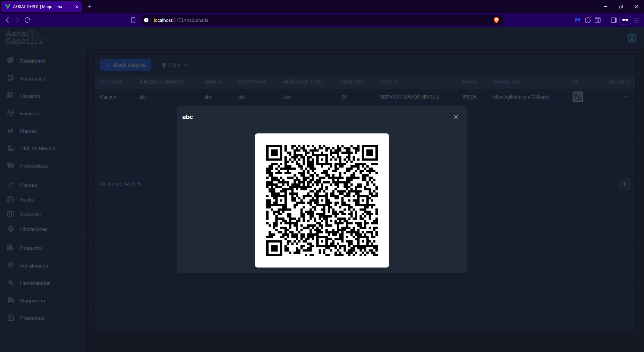This screenshot has width=644, height=352.
Task: Click the Herramientas wrench icon
Action: click(11, 283)
